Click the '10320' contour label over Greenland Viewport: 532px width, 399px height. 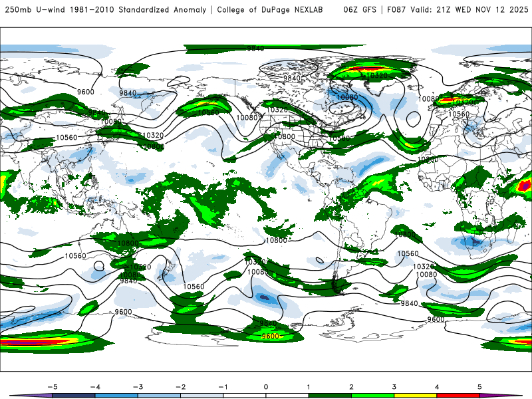point(377,75)
